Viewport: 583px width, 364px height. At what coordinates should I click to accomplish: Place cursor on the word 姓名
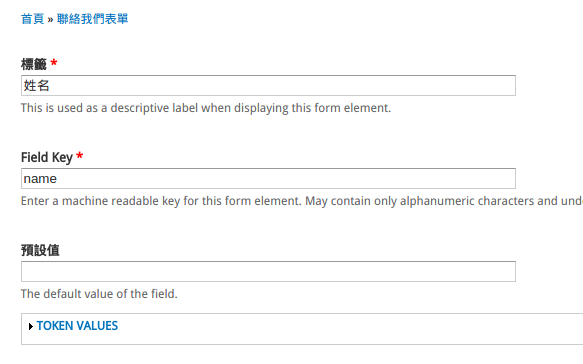[36, 86]
